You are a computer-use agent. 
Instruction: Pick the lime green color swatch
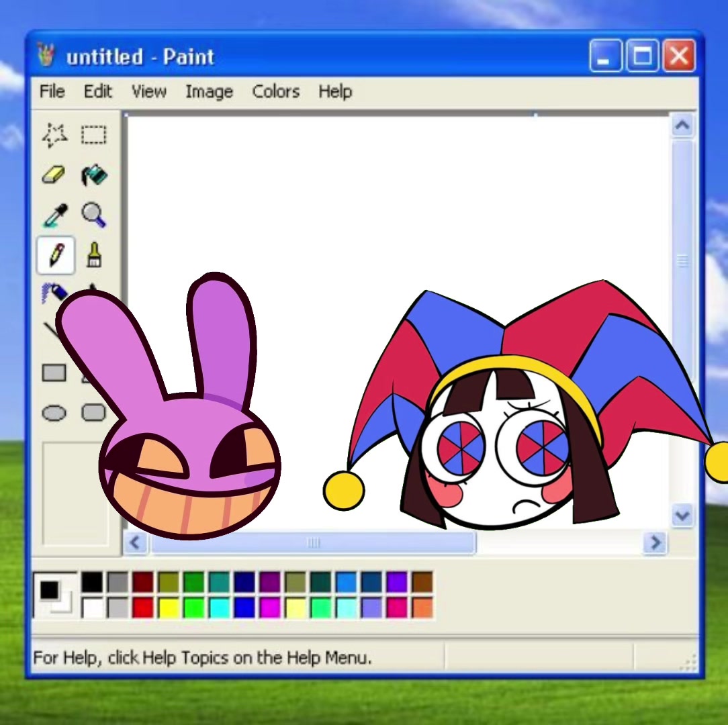click(193, 608)
